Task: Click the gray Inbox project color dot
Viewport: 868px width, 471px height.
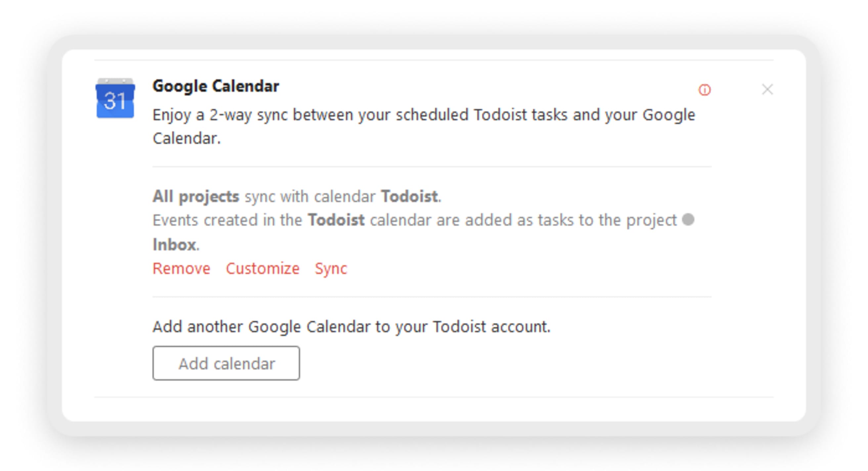Action: [688, 220]
